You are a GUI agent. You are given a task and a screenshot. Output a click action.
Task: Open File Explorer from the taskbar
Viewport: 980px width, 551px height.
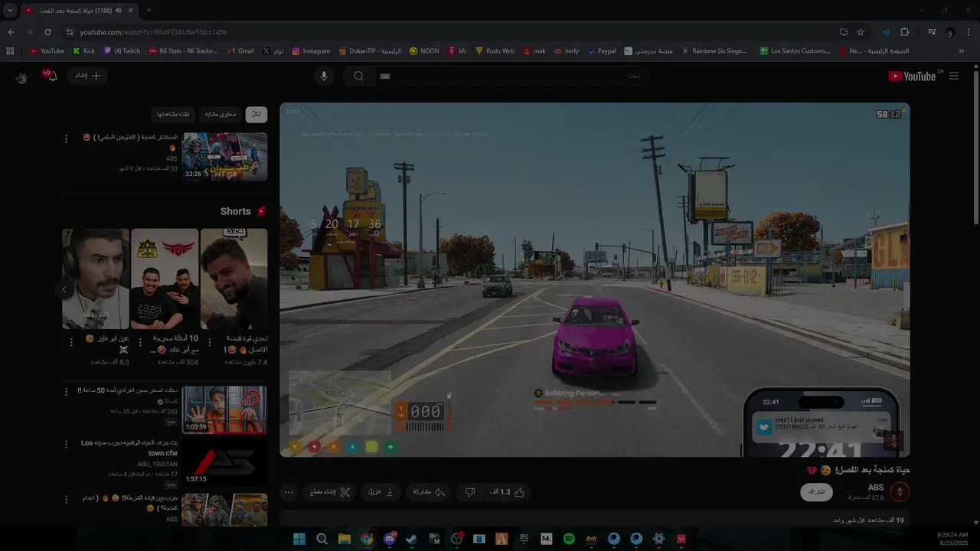345,539
